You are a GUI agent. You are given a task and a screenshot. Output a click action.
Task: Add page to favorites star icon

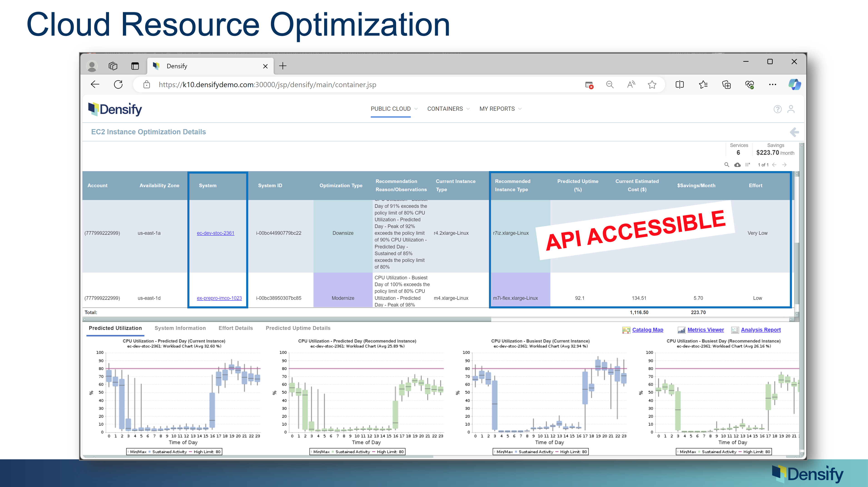coord(652,85)
